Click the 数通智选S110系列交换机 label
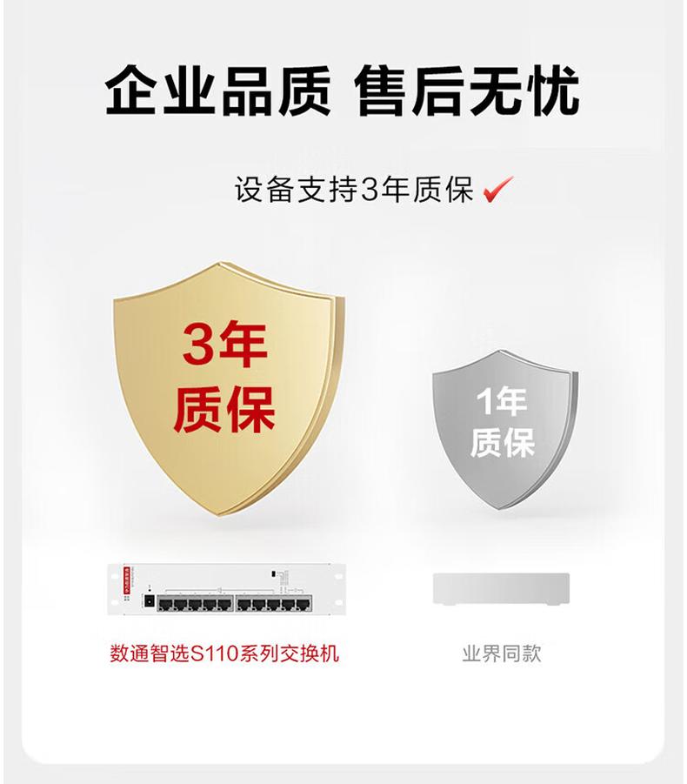 pyautogui.click(x=224, y=653)
